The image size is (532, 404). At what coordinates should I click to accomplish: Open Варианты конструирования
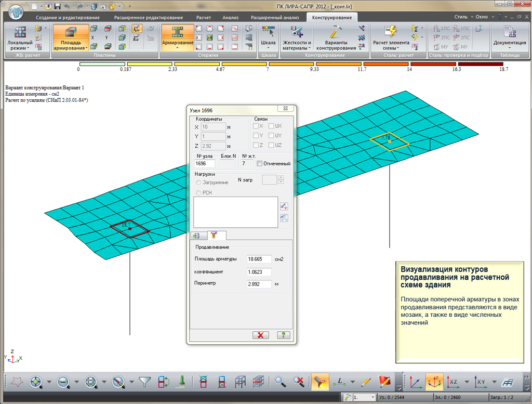click(336, 37)
